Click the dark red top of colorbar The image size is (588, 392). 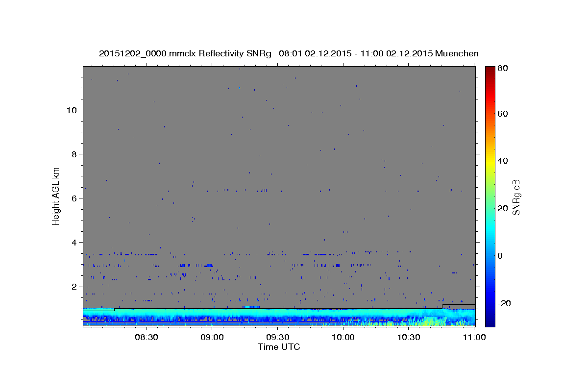[490, 71]
